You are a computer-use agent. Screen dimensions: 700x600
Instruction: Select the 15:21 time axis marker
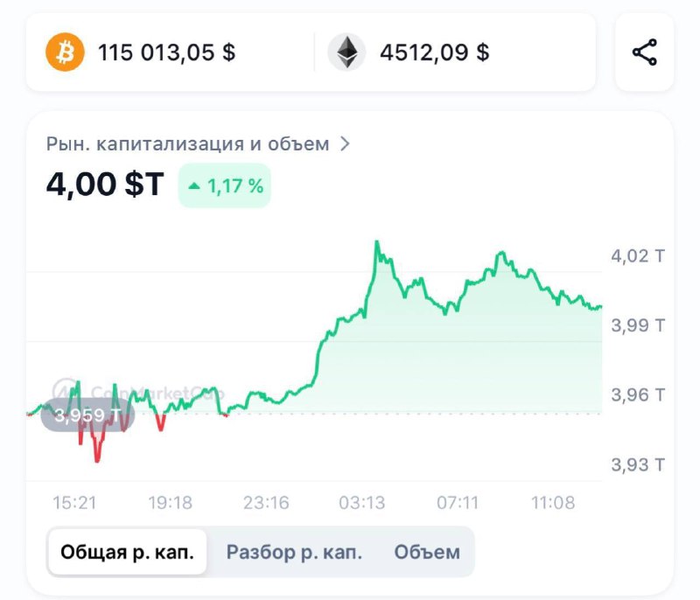(74, 503)
